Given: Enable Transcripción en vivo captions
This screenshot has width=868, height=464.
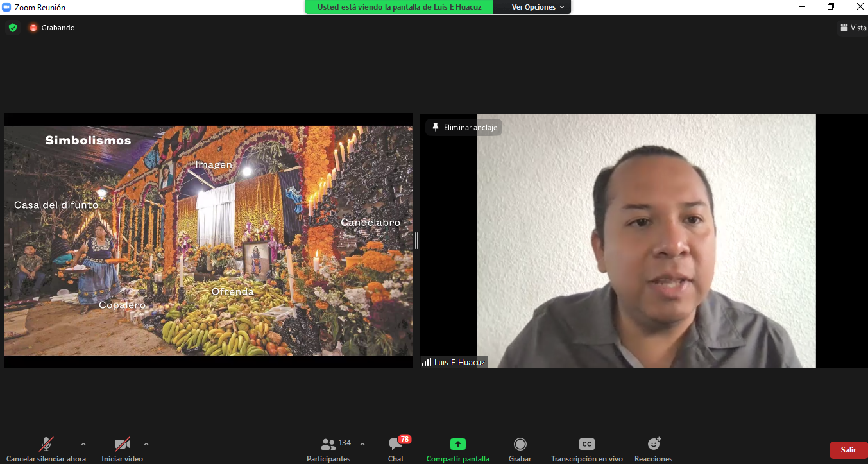Looking at the screenshot, I should tap(587, 450).
